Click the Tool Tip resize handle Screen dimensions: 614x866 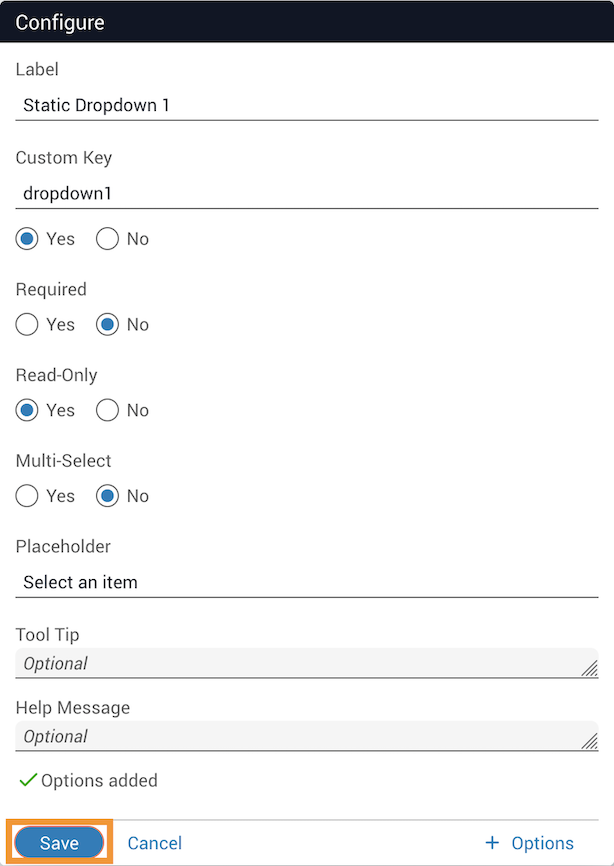tap(590, 669)
